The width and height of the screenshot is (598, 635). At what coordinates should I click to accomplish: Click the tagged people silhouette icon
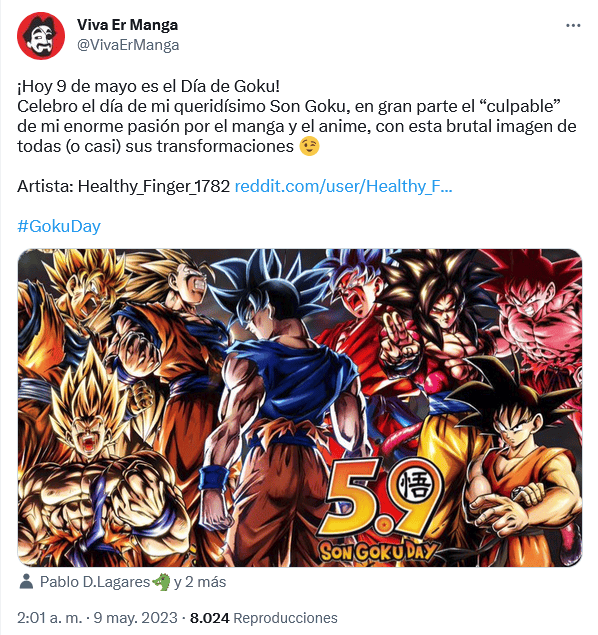tap(26, 582)
